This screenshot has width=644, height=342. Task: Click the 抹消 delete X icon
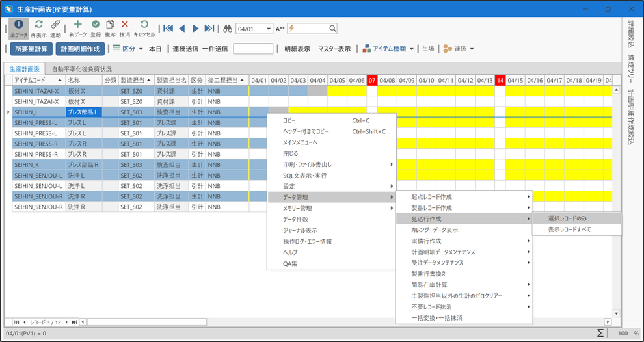point(125,24)
